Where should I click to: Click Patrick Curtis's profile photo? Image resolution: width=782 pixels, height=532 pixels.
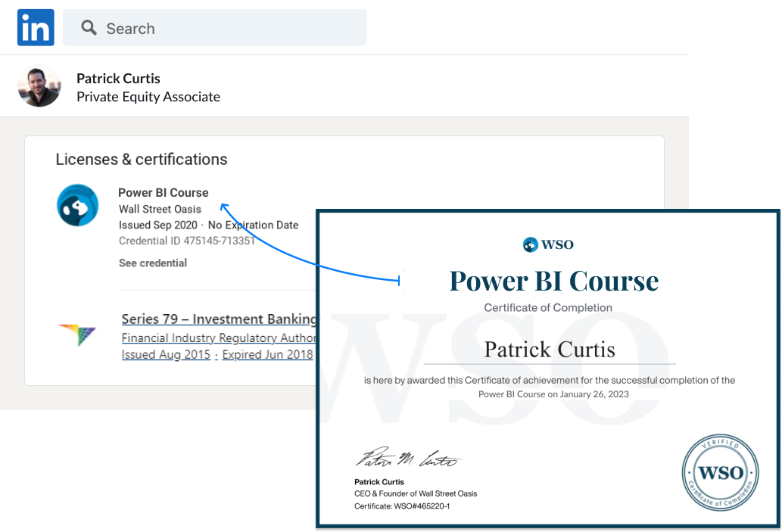39,86
